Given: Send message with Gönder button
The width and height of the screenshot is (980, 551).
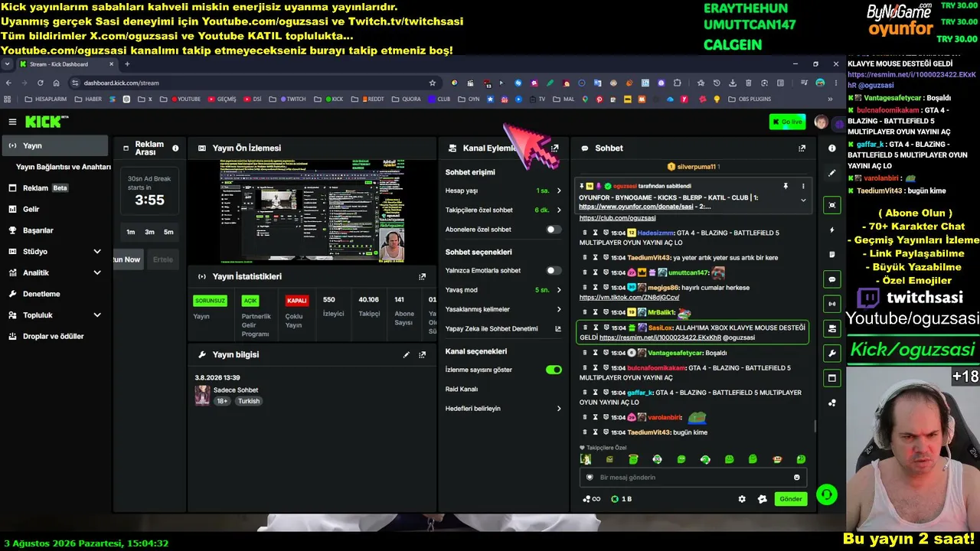Looking at the screenshot, I should [791, 499].
